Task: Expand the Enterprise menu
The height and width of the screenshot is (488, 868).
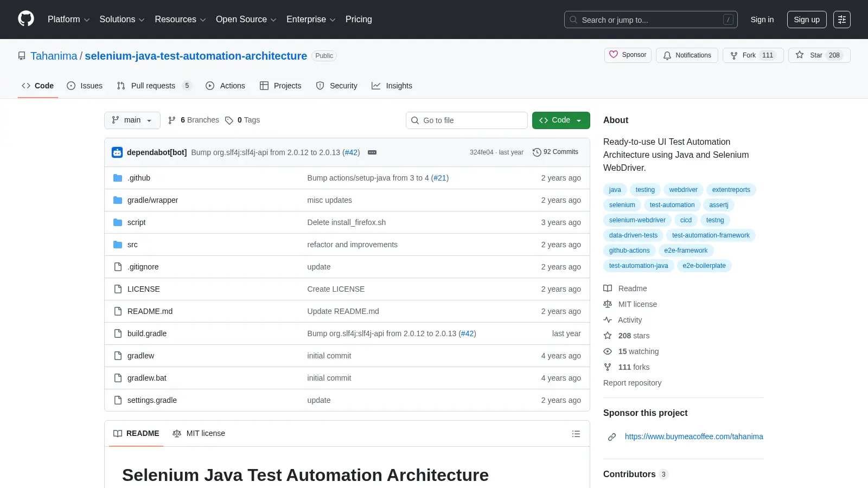Action: (311, 20)
